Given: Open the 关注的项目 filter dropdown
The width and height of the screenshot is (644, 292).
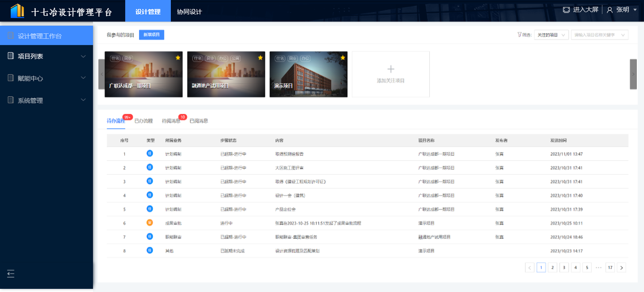Looking at the screenshot, I should tap(551, 35).
